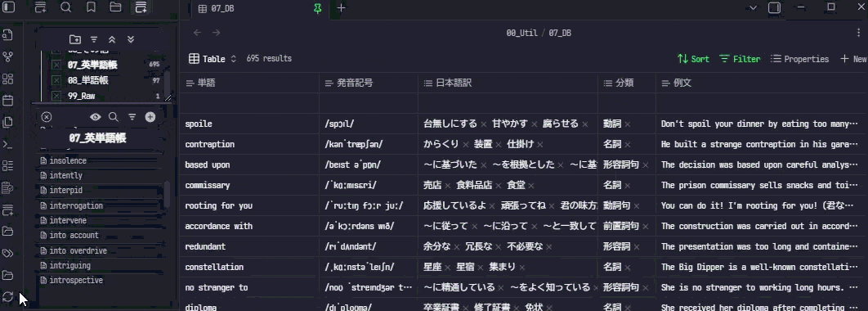Screen dimensions: 868x311
Task: Open the 日本語訳 column header menu
Action: pyautogui.click(x=508, y=83)
